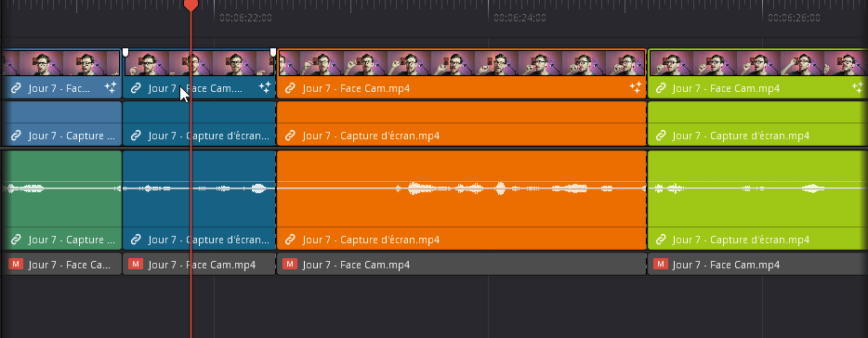Select the lime green Face Cam thumbnail strip
The height and width of the screenshot is (338, 868).
757,63
